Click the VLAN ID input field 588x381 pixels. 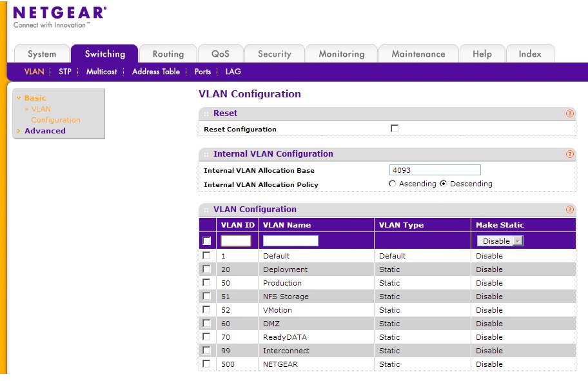pos(235,240)
